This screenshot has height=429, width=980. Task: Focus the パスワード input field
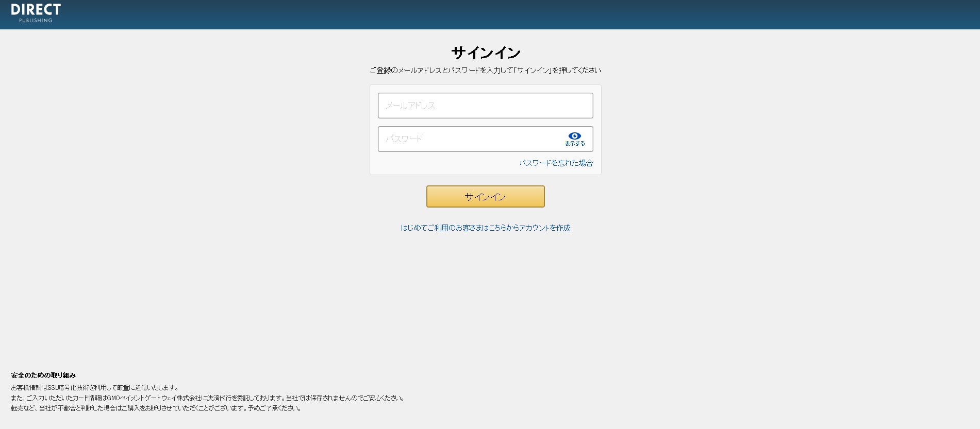[x=469, y=139]
